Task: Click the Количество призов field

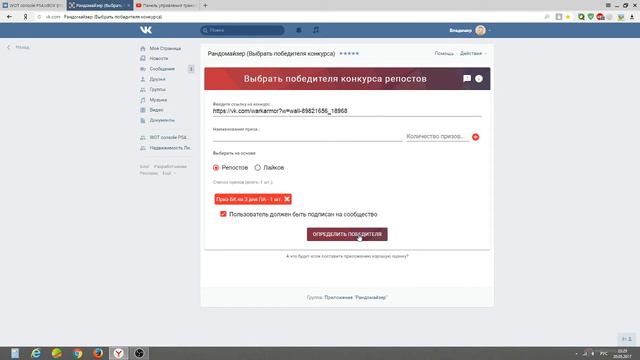Action: (437, 137)
